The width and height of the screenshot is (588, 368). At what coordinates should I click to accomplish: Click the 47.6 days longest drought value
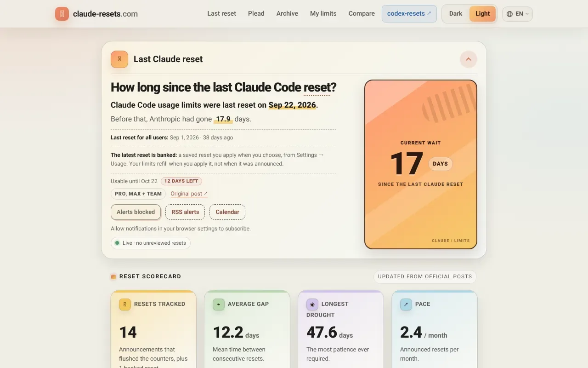[330, 332]
